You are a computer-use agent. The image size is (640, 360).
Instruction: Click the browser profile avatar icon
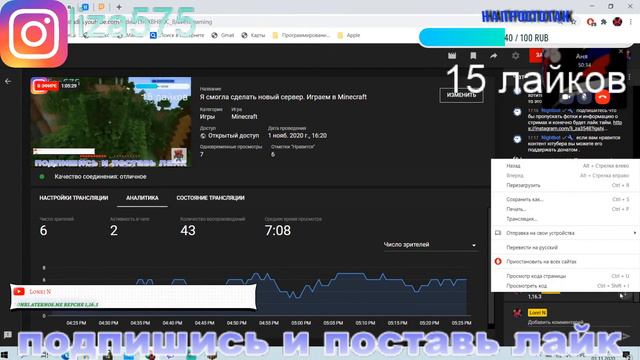tap(618, 22)
